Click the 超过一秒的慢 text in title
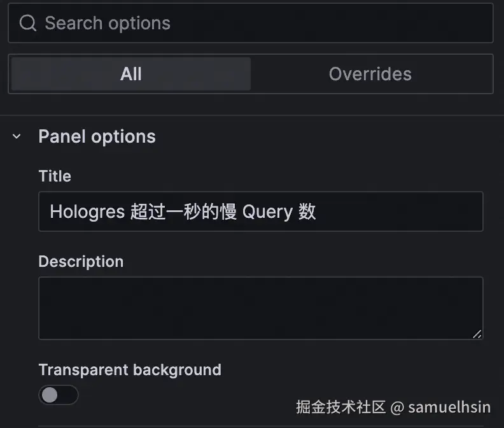The image size is (504, 428). pos(183,211)
